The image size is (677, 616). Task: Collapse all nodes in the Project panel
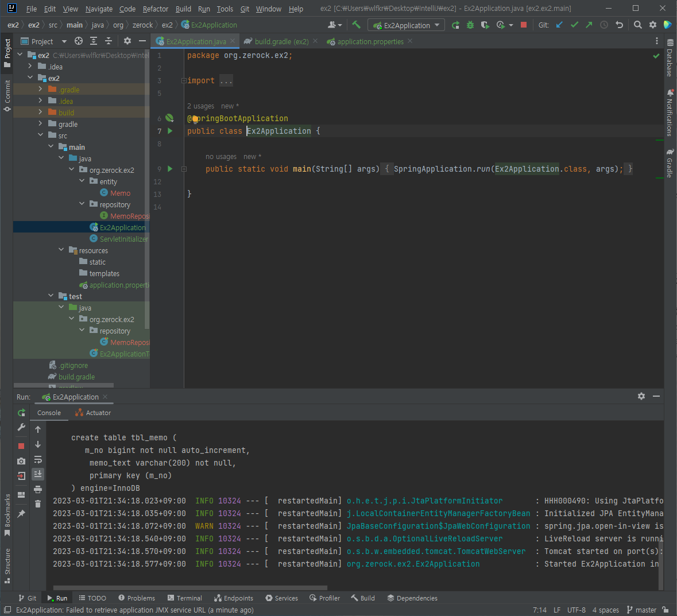click(109, 41)
